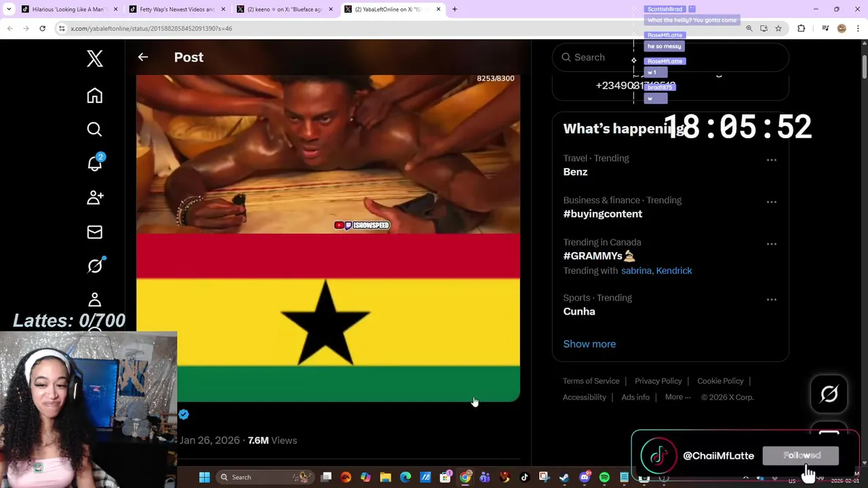Open the floating Grok button

[829, 394]
